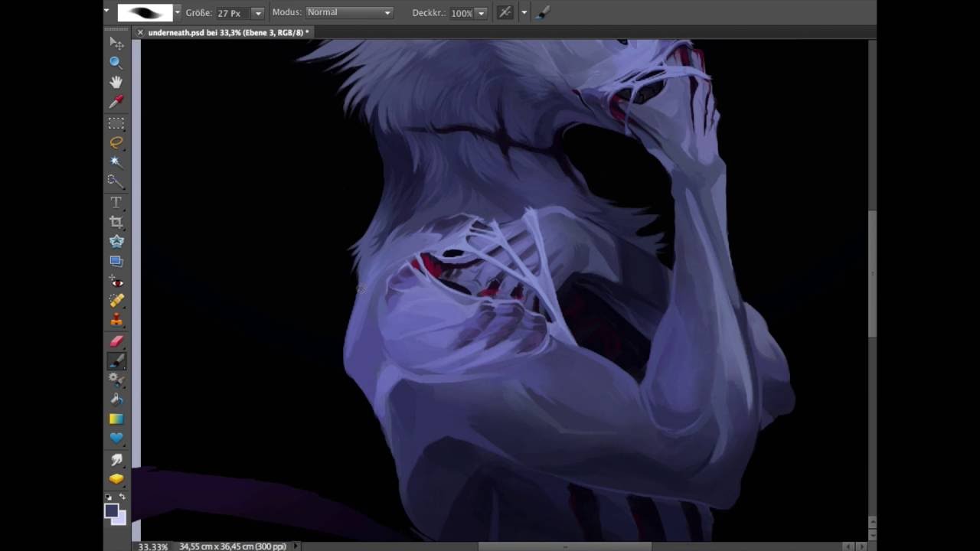The image size is (980, 551).
Task: Select the Smart Brush gear tool
Action: (x=116, y=380)
